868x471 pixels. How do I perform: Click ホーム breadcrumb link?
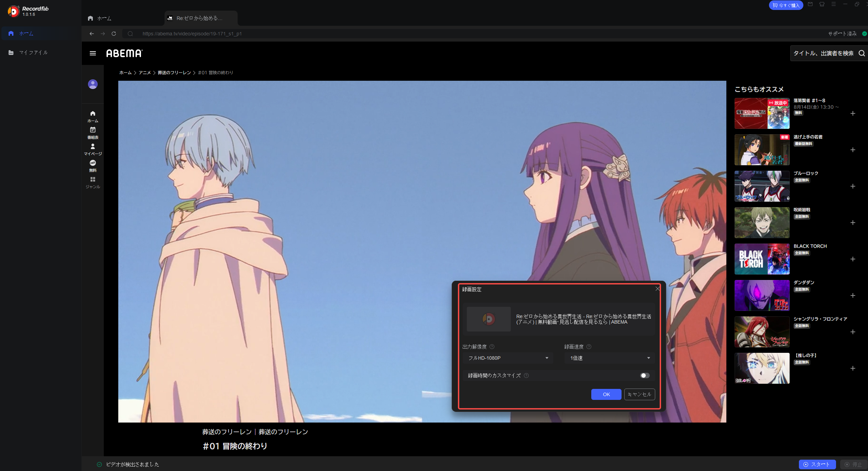point(125,72)
